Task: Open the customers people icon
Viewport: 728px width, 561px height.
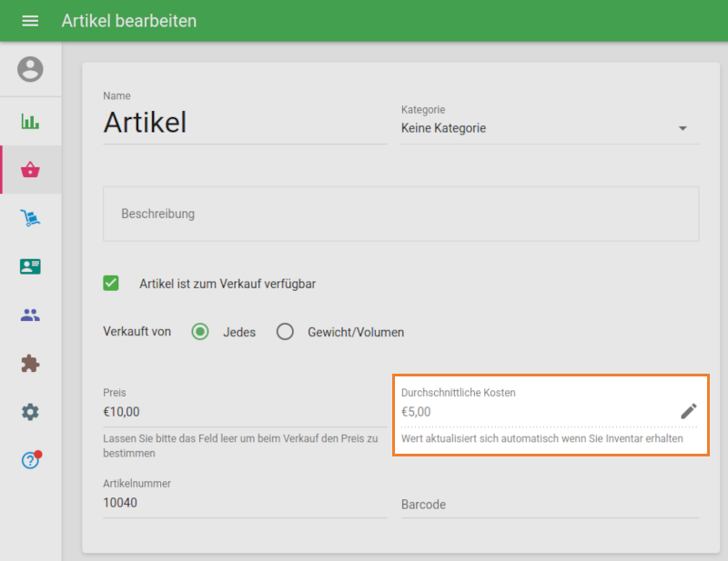Action: click(30, 316)
